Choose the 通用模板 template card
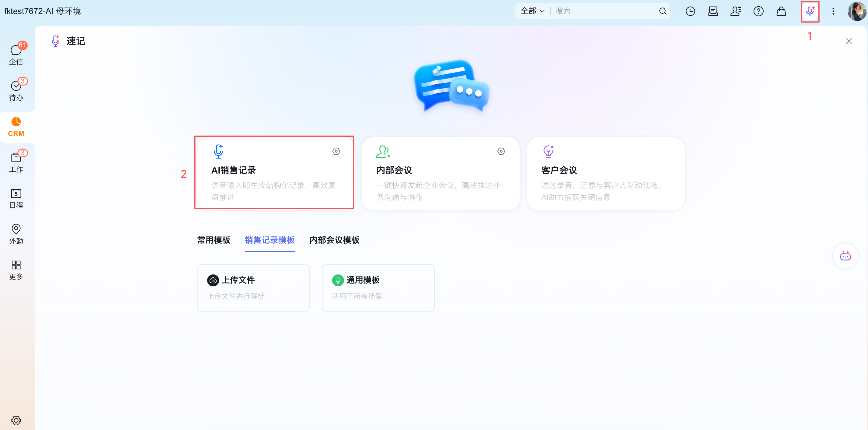Image resolution: width=868 pixels, height=430 pixels. [378, 288]
